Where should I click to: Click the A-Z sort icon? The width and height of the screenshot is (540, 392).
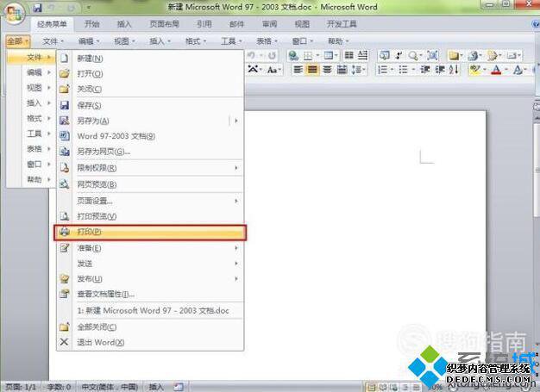click(x=454, y=70)
